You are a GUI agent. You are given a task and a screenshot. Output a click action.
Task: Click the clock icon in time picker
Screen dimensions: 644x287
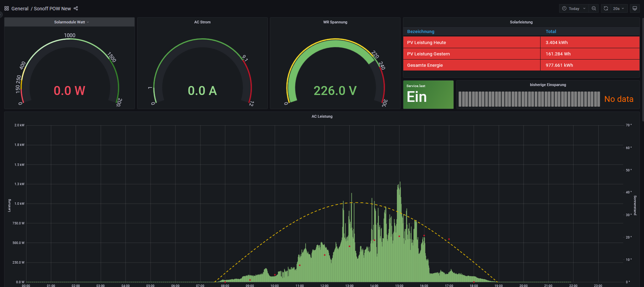click(564, 9)
